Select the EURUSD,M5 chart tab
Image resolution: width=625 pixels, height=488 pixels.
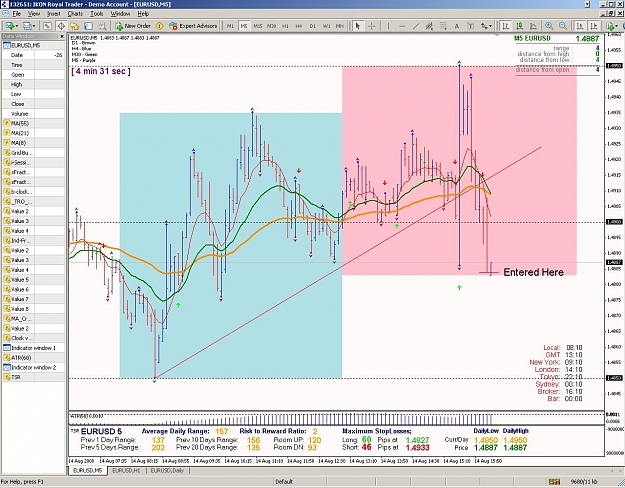pos(88,471)
